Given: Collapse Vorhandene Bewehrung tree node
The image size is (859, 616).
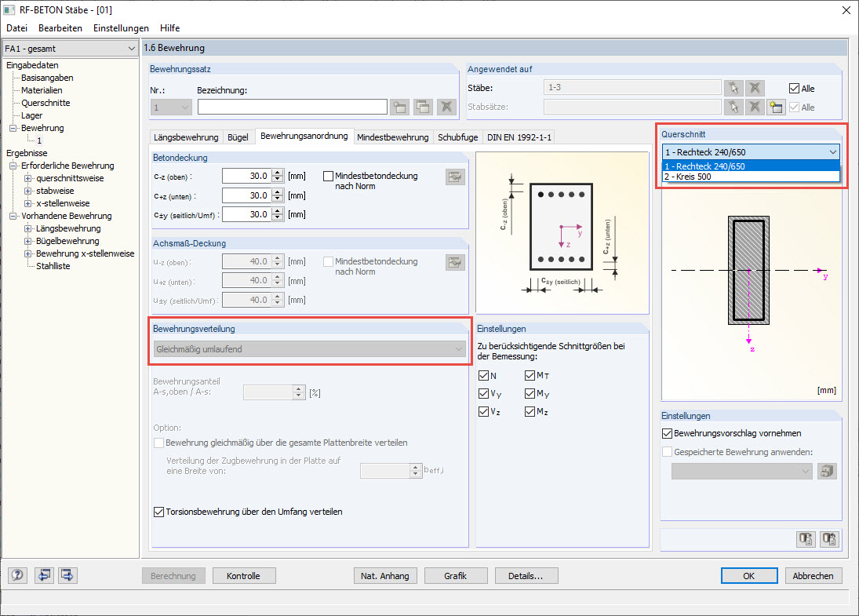Looking at the screenshot, I should click(x=13, y=216).
